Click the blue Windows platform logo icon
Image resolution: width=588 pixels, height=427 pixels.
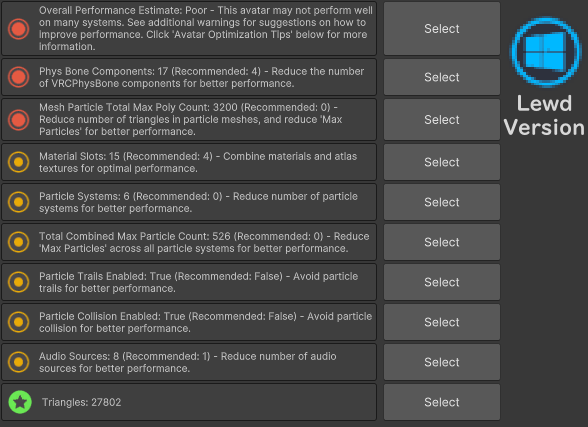pos(546,51)
